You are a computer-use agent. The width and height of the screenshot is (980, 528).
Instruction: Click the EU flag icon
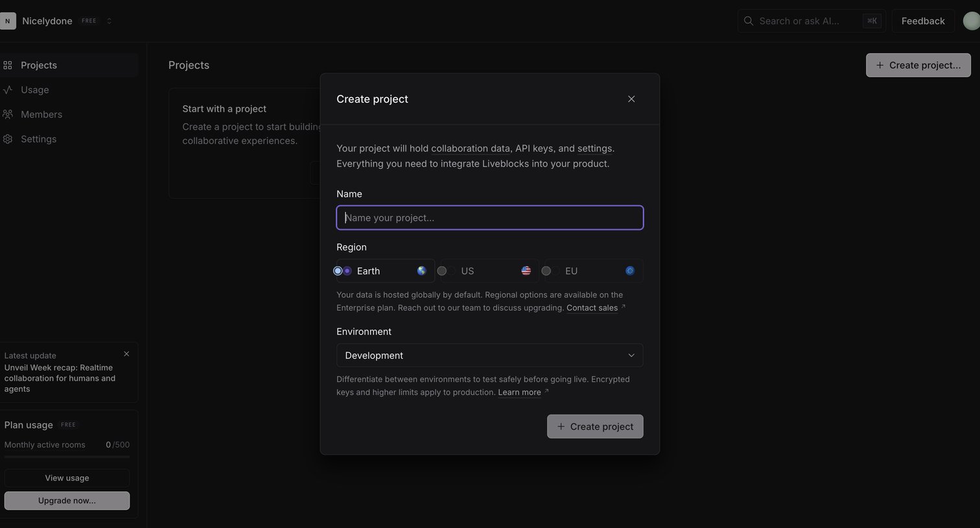(x=630, y=271)
